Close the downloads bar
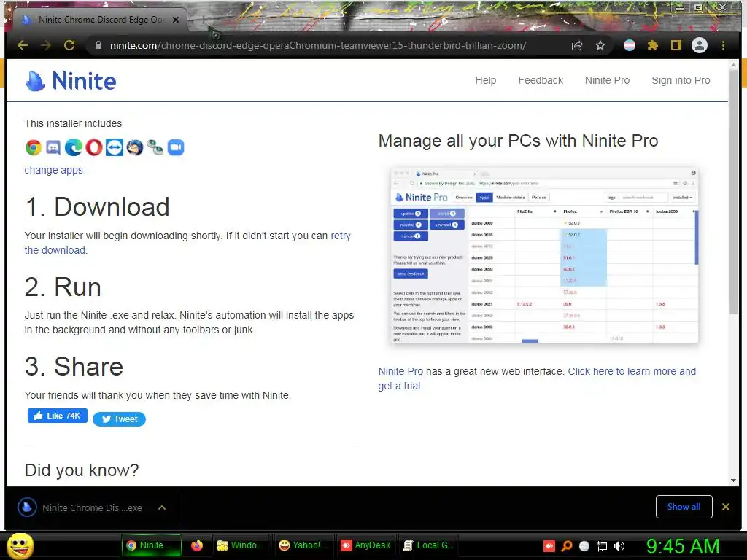The width and height of the screenshot is (747, 560). point(726,507)
